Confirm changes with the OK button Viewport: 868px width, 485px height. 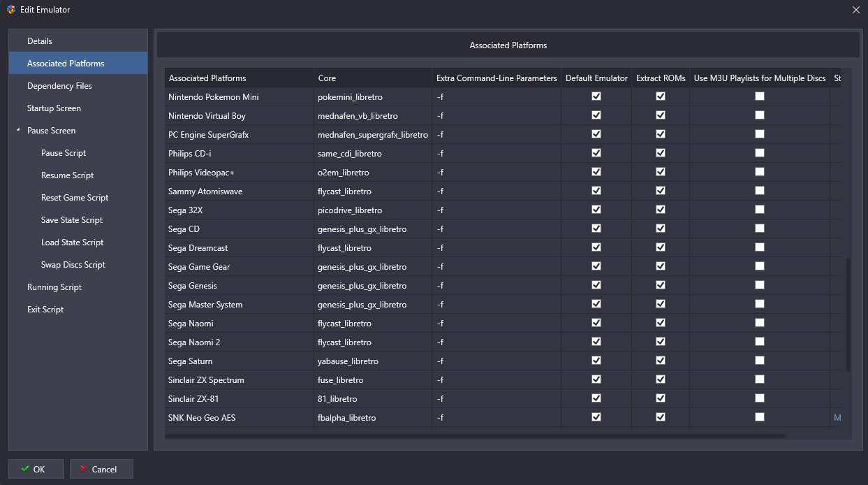36,469
